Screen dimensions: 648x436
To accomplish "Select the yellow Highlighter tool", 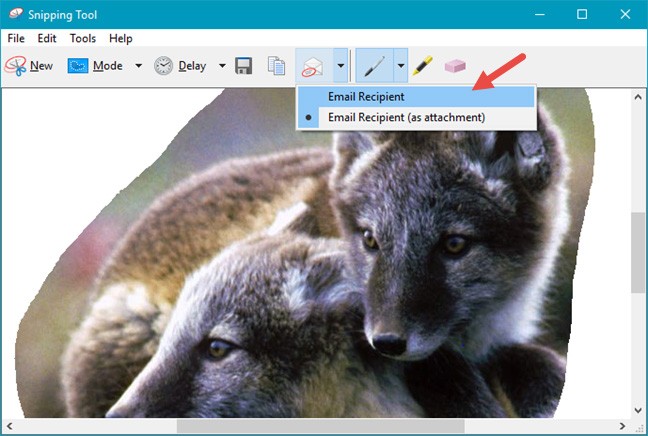I will [x=423, y=66].
